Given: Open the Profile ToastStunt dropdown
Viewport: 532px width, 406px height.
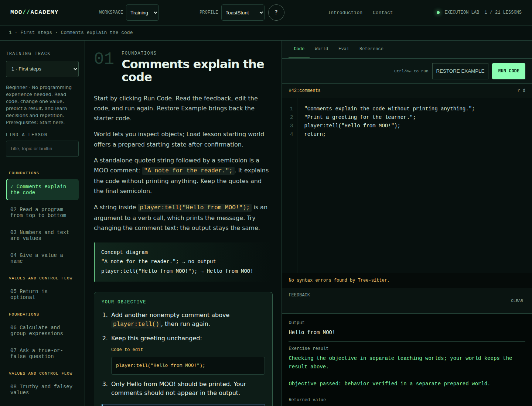Looking at the screenshot, I should [243, 13].
